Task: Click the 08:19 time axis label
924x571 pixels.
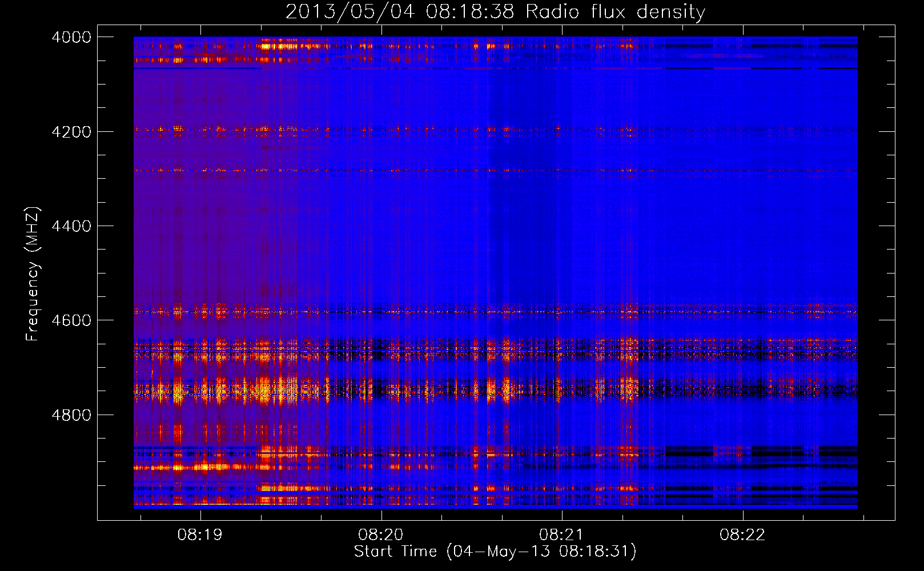Action: 200,535
